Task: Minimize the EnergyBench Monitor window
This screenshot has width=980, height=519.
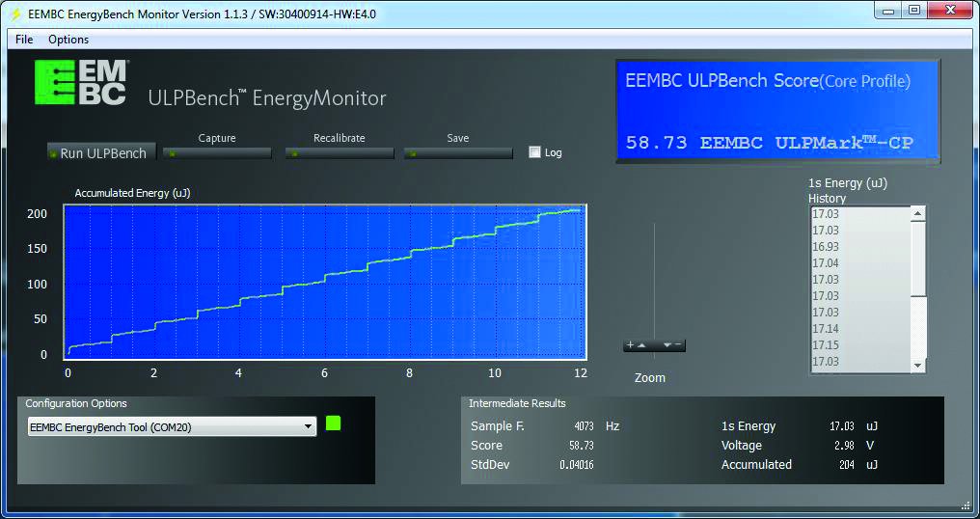Action: point(888,11)
